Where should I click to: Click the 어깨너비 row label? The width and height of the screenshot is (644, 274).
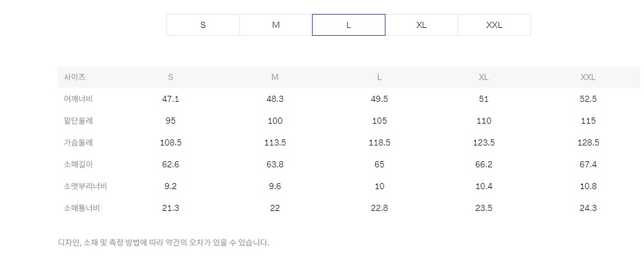[x=78, y=99]
